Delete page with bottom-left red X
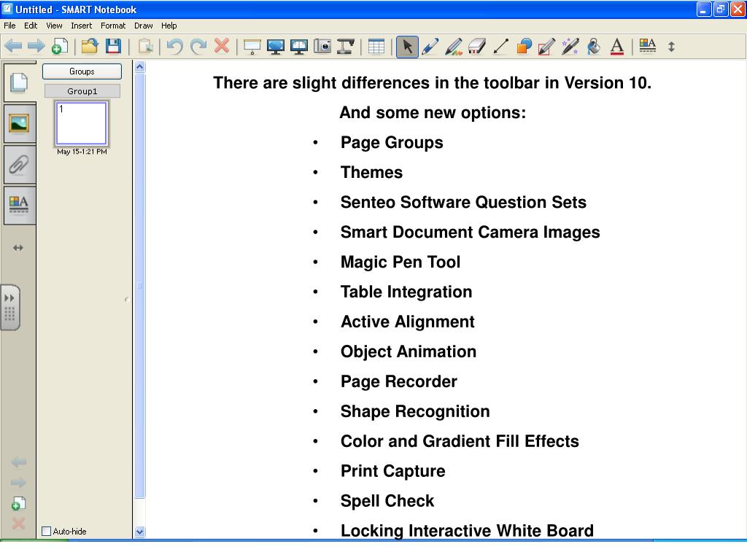The height and width of the screenshot is (560, 747). [x=18, y=524]
